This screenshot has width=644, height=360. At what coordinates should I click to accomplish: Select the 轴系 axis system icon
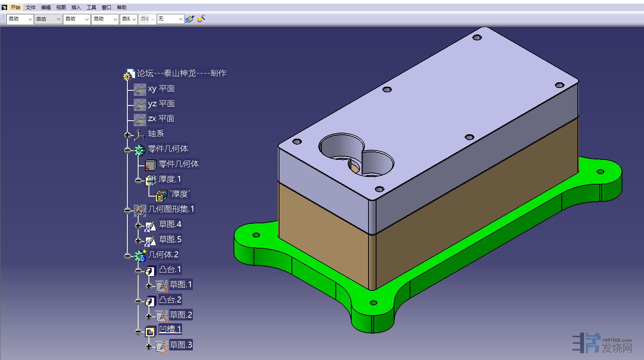point(139,135)
